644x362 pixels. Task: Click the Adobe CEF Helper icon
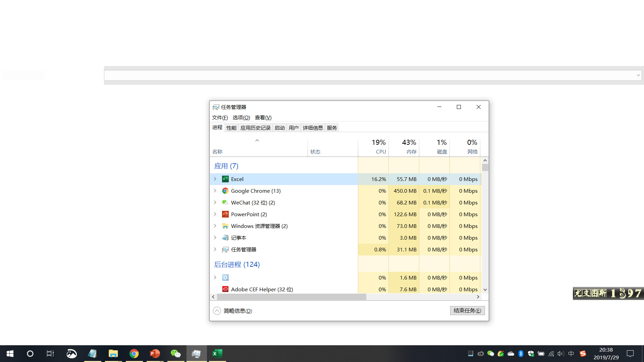tap(225, 289)
